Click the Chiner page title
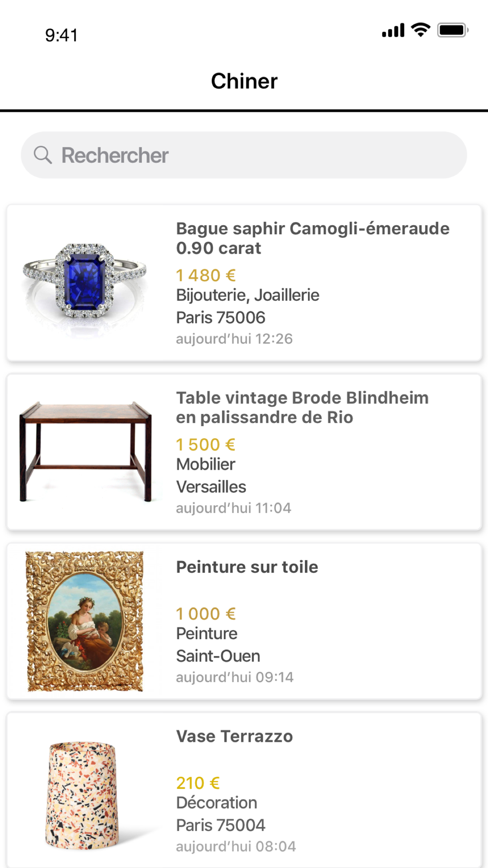 tap(244, 81)
